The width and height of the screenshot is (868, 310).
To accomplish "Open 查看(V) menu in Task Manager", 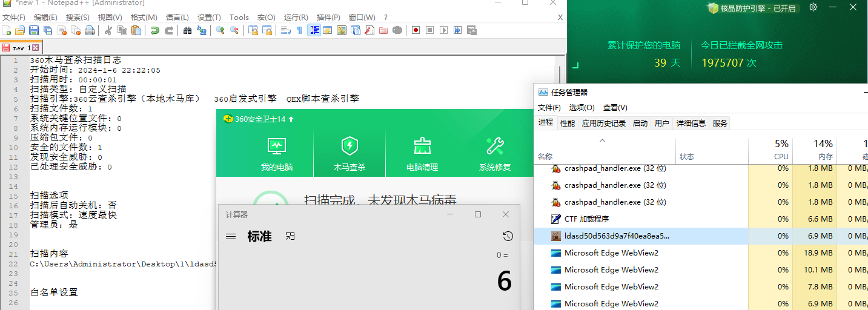I will point(615,107).
